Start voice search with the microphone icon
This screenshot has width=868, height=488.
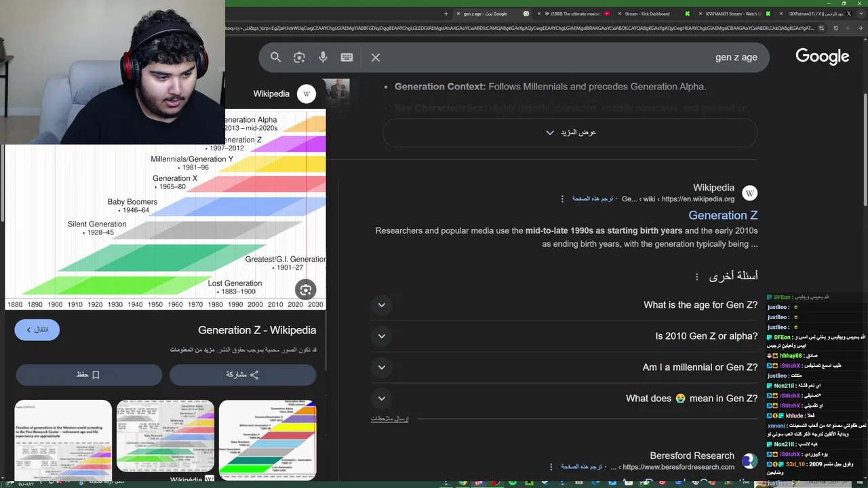point(323,58)
